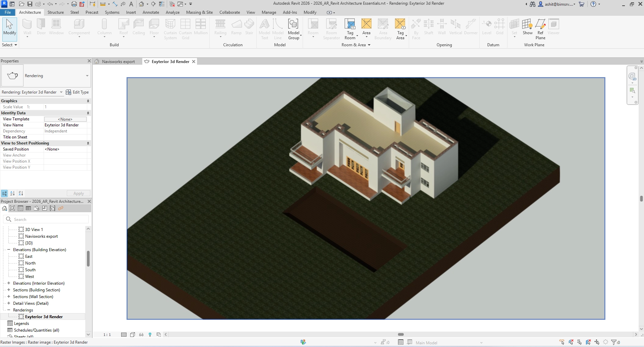Select the Tag Area tool
The image size is (644, 347).
[x=400, y=30]
